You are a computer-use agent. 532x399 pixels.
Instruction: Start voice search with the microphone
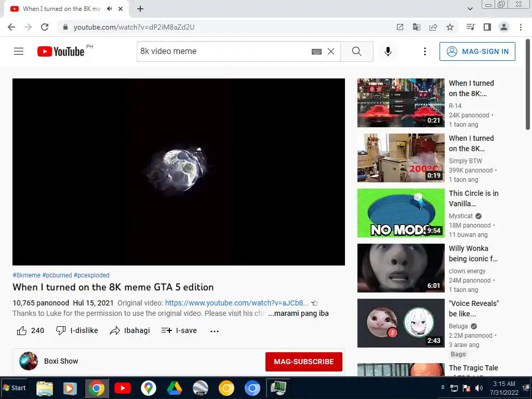pyautogui.click(x=388, y=51)
